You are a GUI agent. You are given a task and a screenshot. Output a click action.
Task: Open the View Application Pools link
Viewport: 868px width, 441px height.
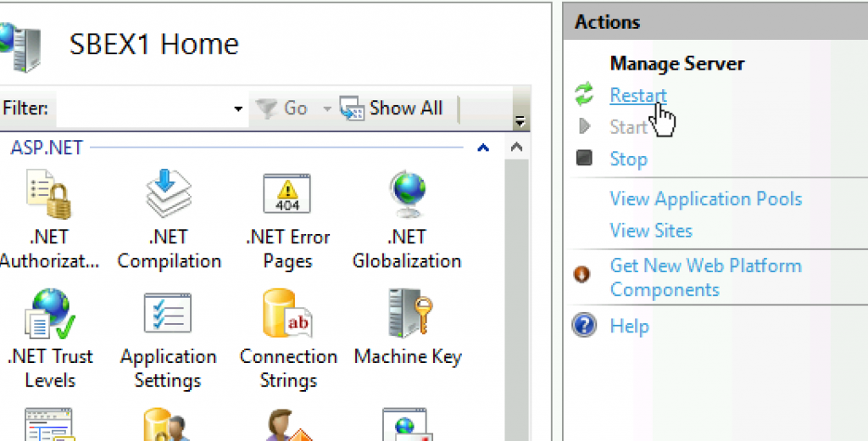click(x=706, y=199)
